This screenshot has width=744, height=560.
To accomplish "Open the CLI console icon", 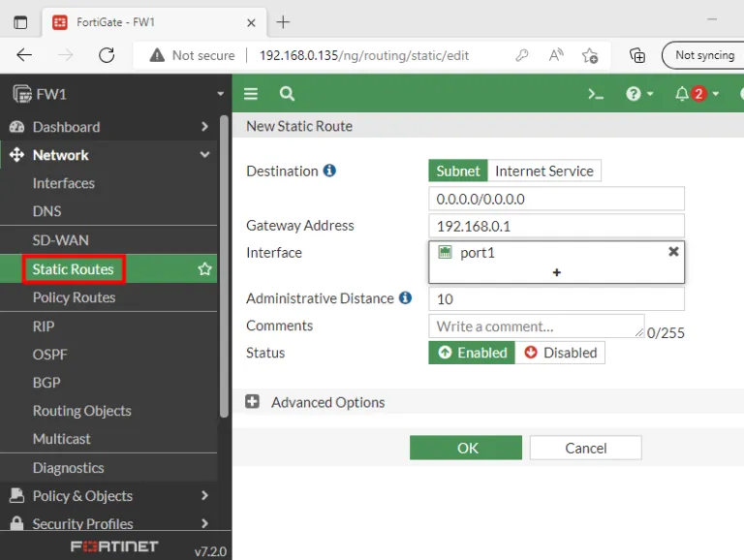I will (x=596, y=94).
